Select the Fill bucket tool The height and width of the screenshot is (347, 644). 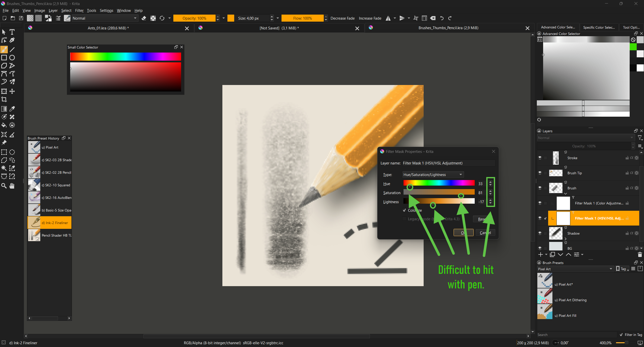coord(4,125)
